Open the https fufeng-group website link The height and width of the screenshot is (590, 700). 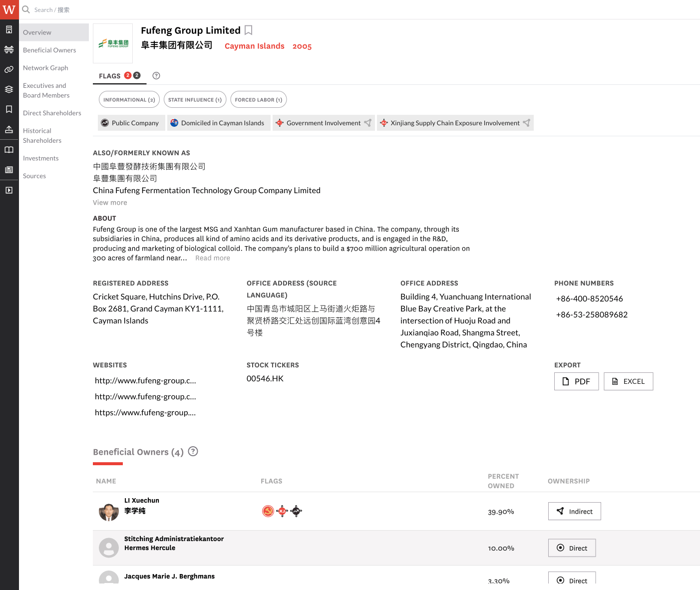coord(145,412)
